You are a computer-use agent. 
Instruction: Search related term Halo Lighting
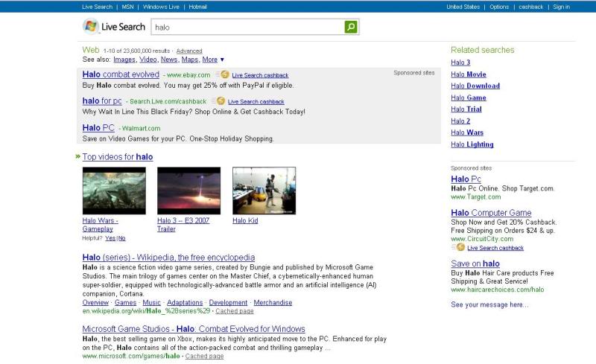(472, 144)
